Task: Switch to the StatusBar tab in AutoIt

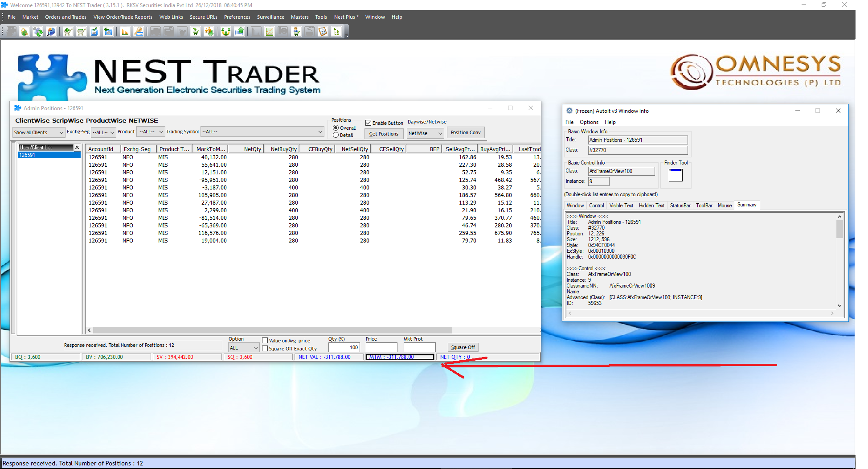Action: 680,206
